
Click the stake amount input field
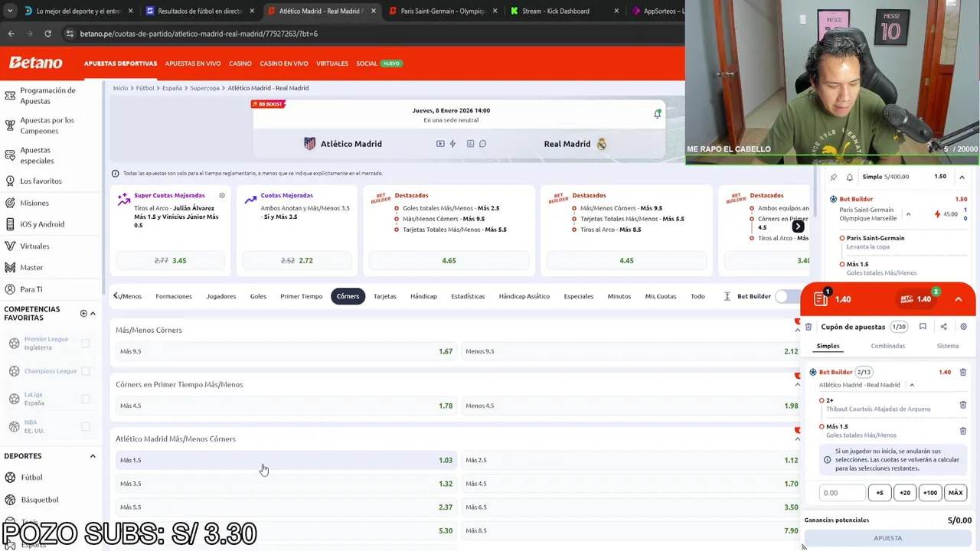coord(842,493)
